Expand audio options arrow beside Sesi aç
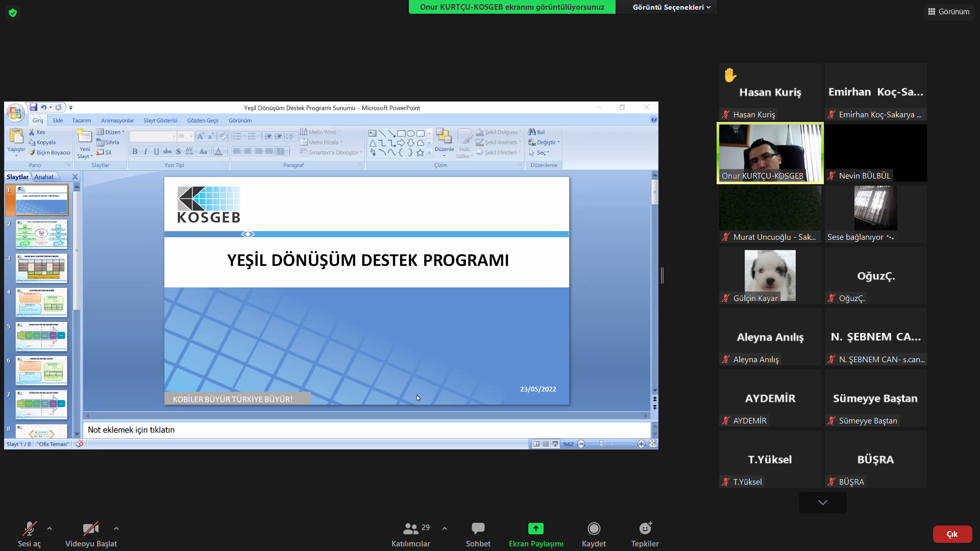The image size is (980, 551). (x=50, y=529)
